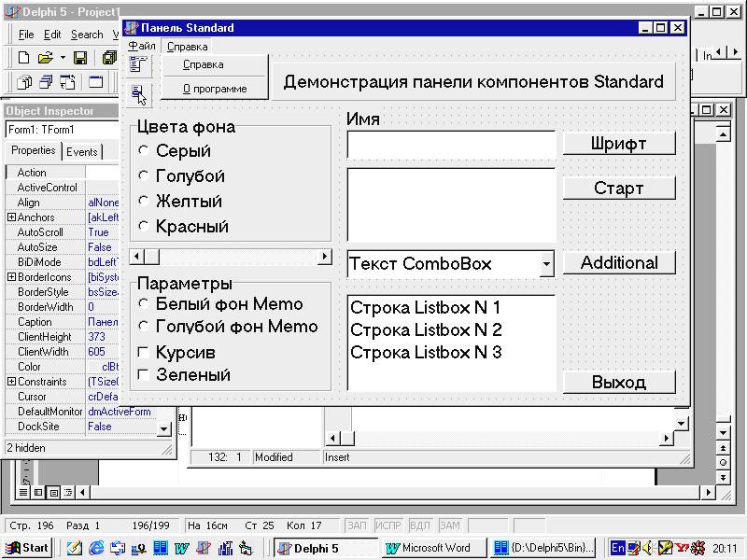
Task: Click Справка in the form menu bar
Action: pyautogui.click(x=188, y=47)
